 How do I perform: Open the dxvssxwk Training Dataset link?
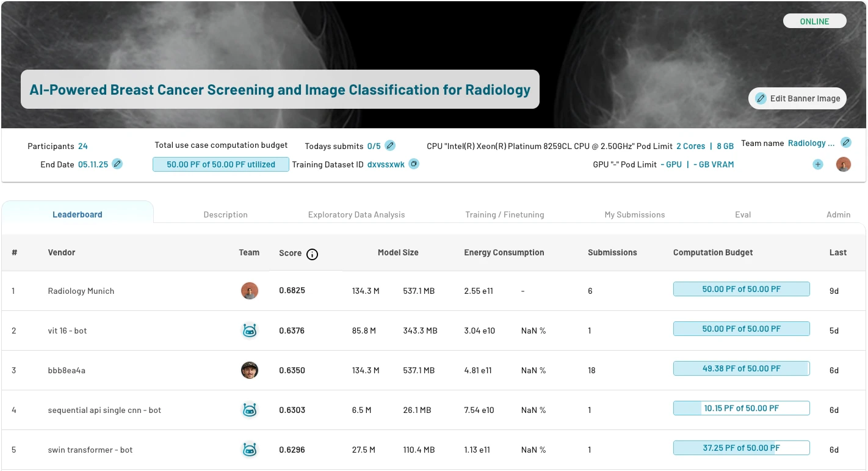point(388,164)
